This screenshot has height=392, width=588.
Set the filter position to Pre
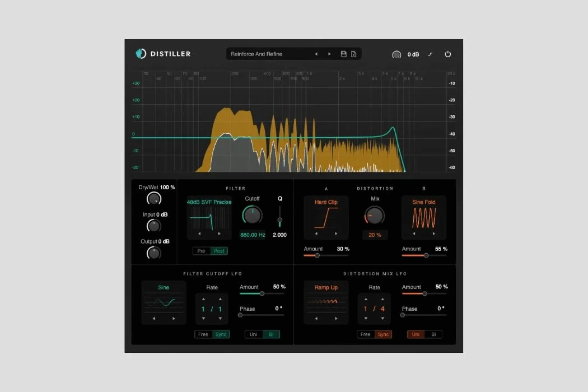(201, 251)
